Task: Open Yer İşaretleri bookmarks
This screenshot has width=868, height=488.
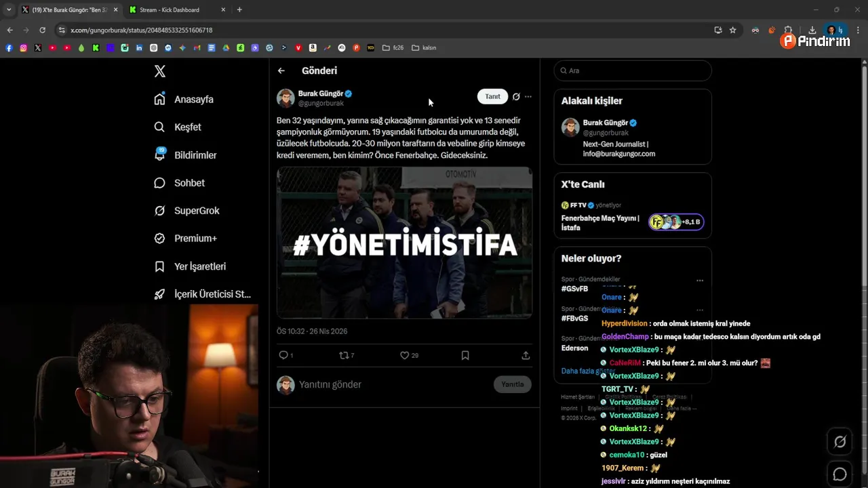Action: click(x=190, y=266)
